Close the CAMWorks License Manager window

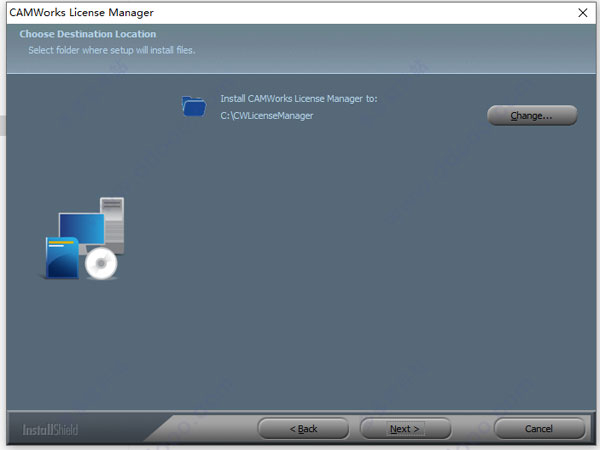click(x=583, y=13)
